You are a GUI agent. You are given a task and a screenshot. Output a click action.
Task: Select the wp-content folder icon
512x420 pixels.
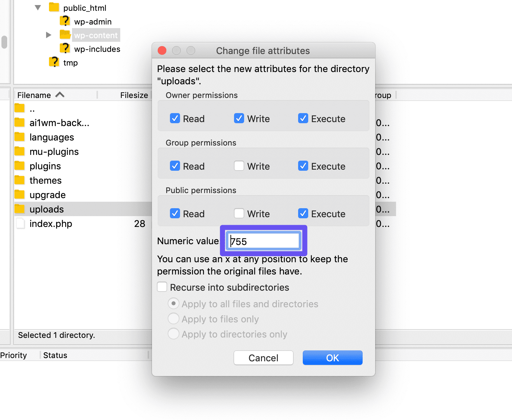click(65, 35)
